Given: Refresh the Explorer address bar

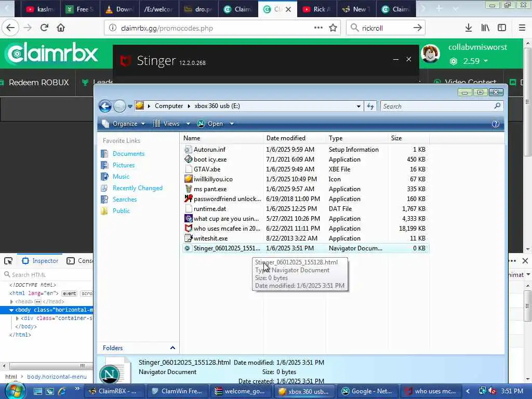Looking at the screenshot, I should coord(370,106).
